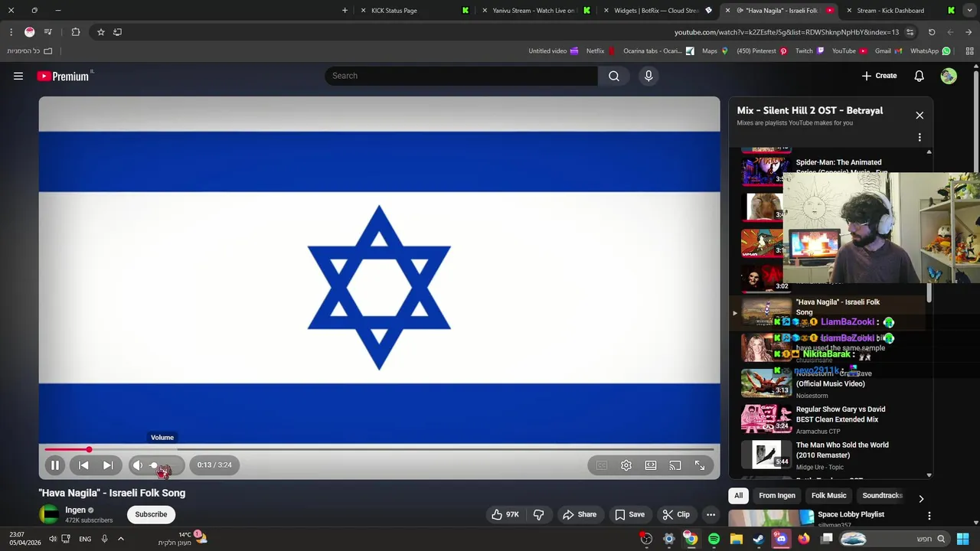The width and height of the screenshot is (980, 551).
Task: Reload the page
Action: point(932,32)
